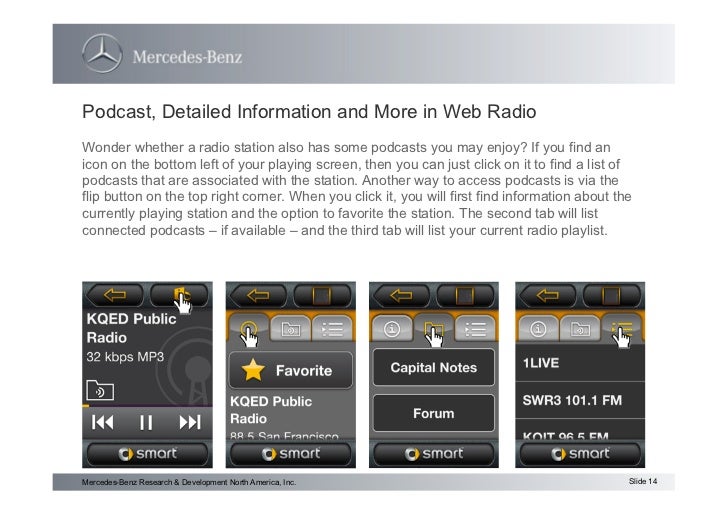Click flip button on KQED playing screen
The width and height of the screenshot is (728, 515).
click(x=180, y=295)
